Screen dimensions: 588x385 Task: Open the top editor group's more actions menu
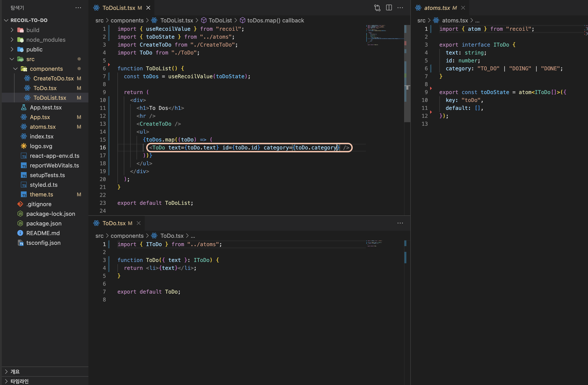[x=400, y=8]
